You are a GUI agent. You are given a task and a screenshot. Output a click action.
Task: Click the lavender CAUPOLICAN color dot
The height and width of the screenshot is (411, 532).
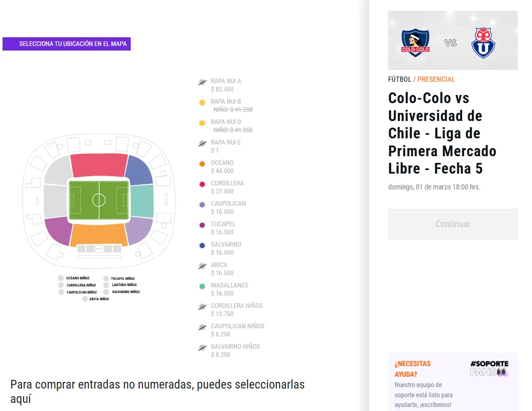coord(202,204)
